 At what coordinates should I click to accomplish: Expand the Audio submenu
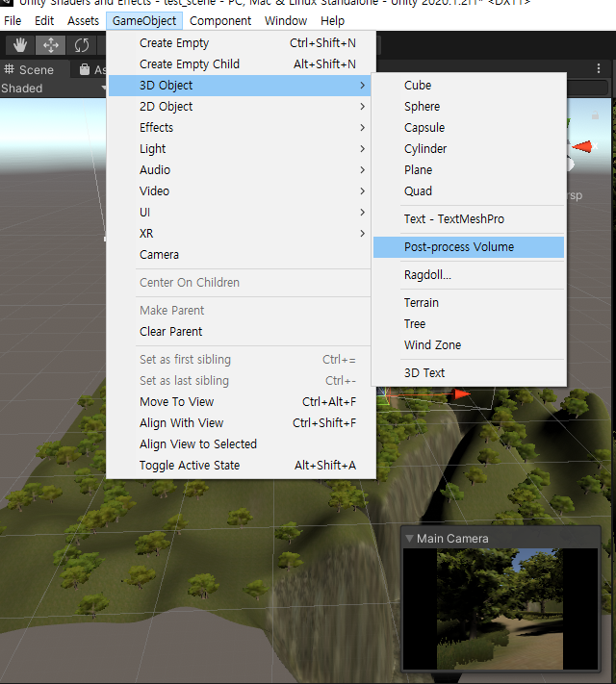(240, 170)
